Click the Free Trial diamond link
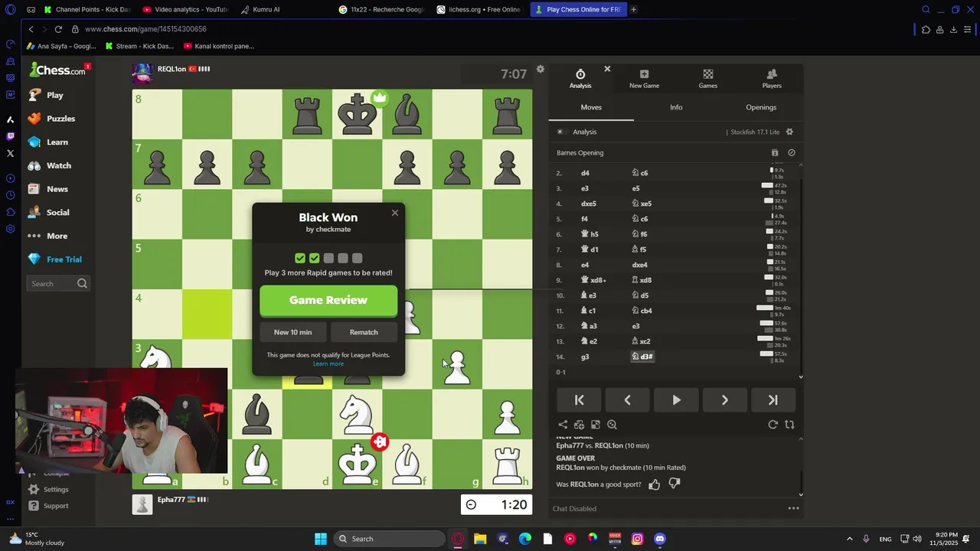 tap(55, 259)
